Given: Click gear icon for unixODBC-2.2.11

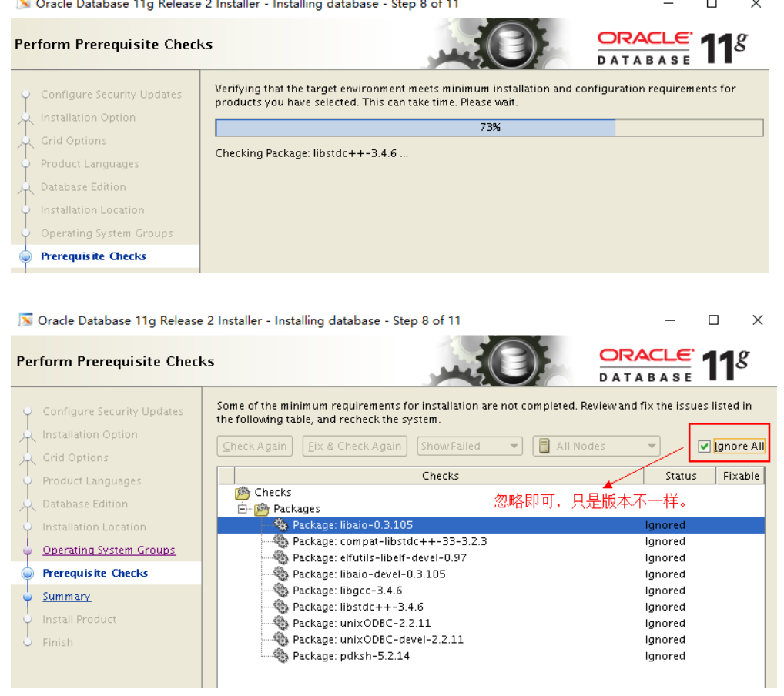Looking at the screenshot, I should pyautogui.click(x=281, y=623).
